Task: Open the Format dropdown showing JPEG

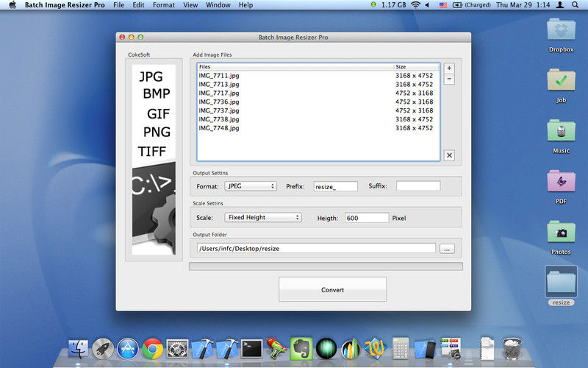Action: coord(251,186)
